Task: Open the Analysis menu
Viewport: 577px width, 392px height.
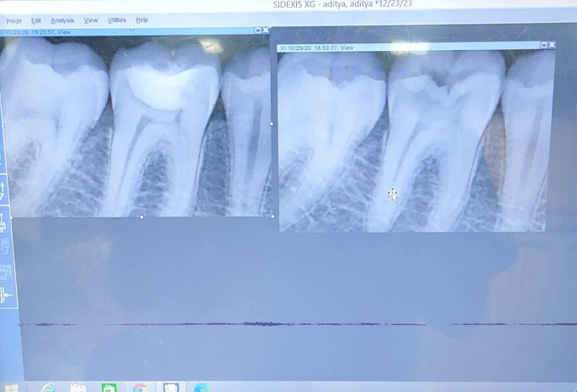Action: point(62,20)
